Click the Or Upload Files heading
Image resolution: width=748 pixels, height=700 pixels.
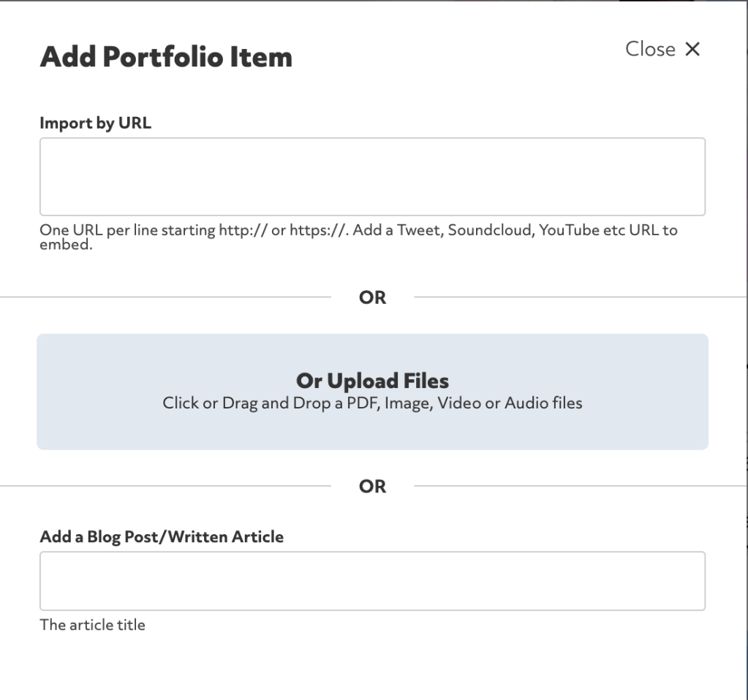pyautogui.click(x=372, y=381)
